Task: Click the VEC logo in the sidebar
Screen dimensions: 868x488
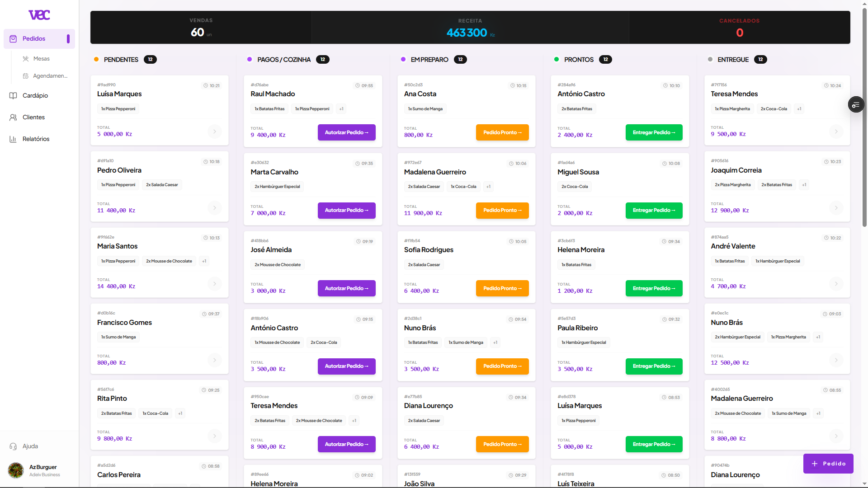Action: tap(39, 15)
